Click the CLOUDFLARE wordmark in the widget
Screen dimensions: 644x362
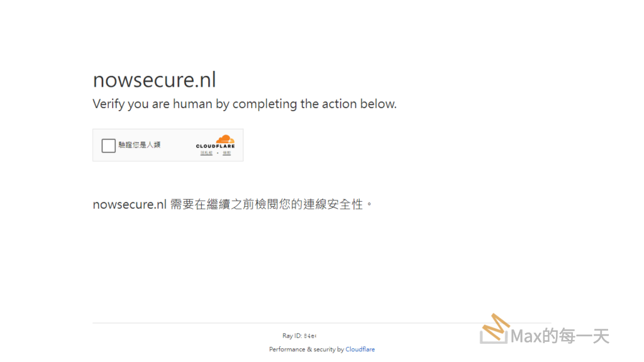215,146
